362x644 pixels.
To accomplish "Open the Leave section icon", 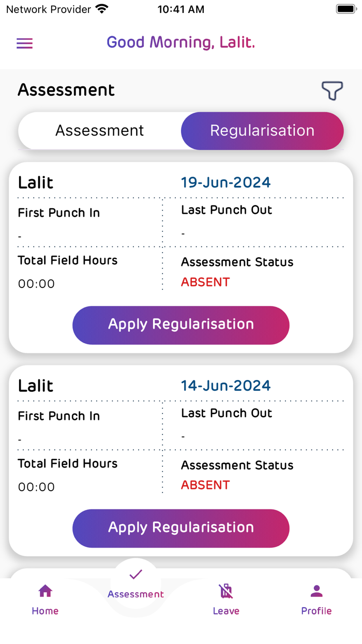I will pos(226,590).
